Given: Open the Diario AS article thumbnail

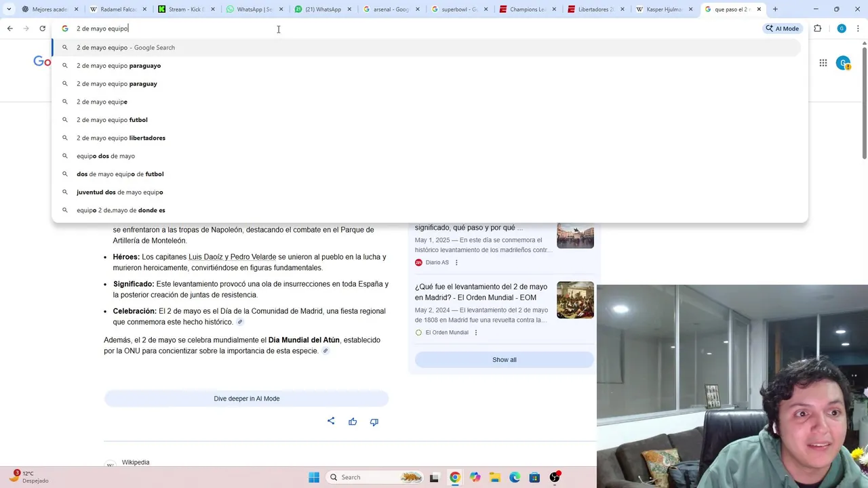Looking at the screenshot, I should [x=575, y=236].
